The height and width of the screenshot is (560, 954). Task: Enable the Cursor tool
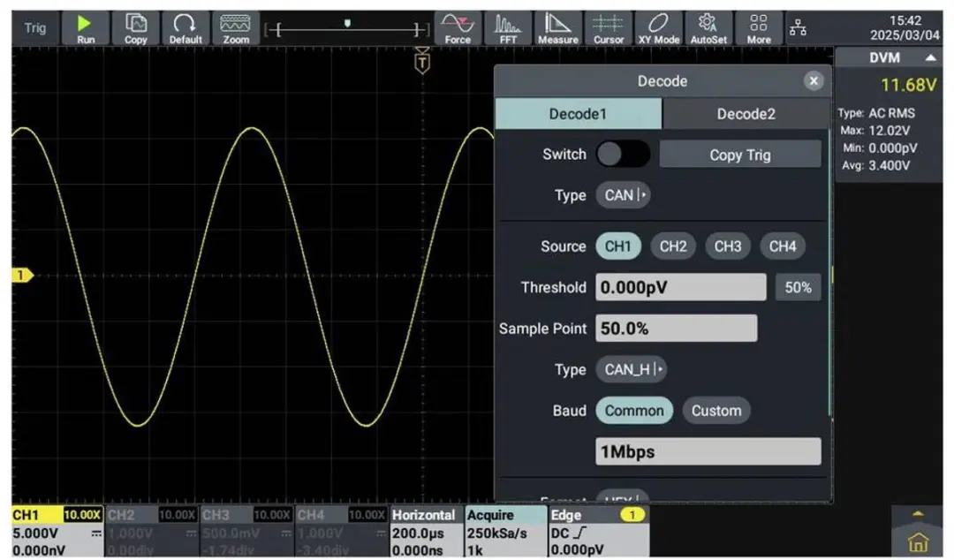(609, 28)
